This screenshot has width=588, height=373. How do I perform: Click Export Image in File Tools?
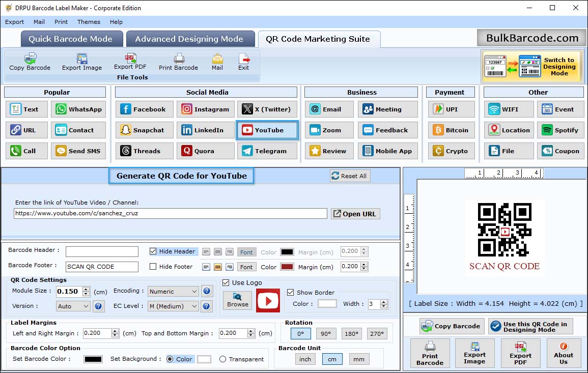(82, 62)
